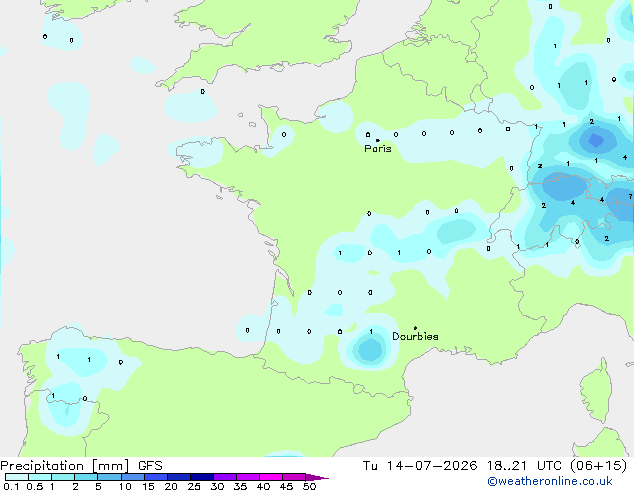The width and height of the screenshot is (634, 490).
Task: Click the '18..21 UTC' time range text
Action: click(x=524, y=466)
